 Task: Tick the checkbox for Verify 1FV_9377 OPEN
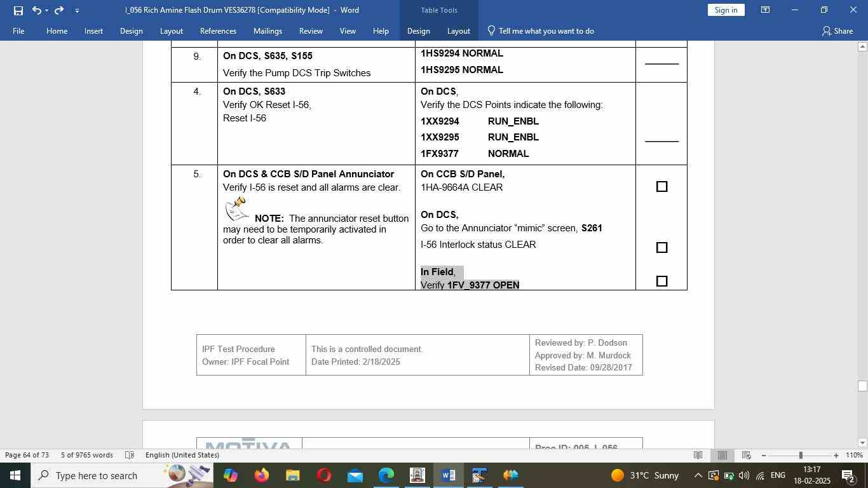661,281
